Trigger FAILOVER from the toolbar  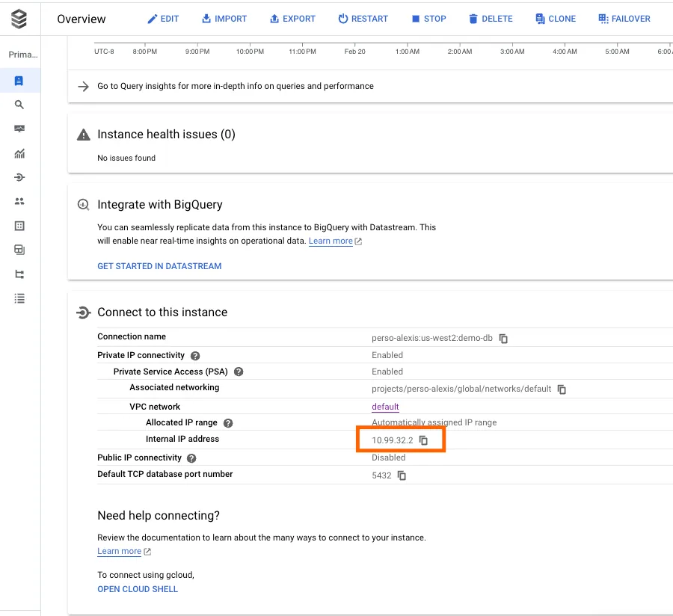624,19
